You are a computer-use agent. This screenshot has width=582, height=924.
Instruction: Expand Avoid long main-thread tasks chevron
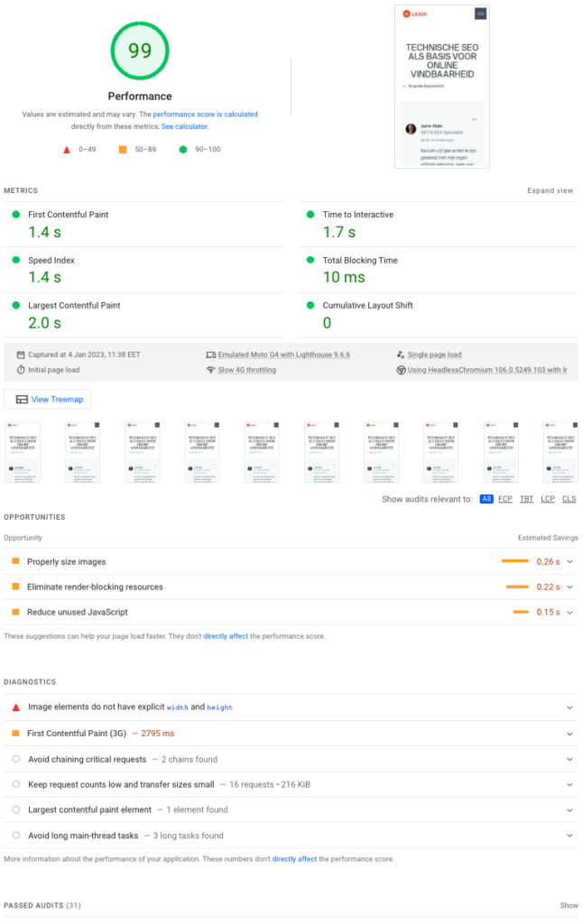tap(569, 836)
